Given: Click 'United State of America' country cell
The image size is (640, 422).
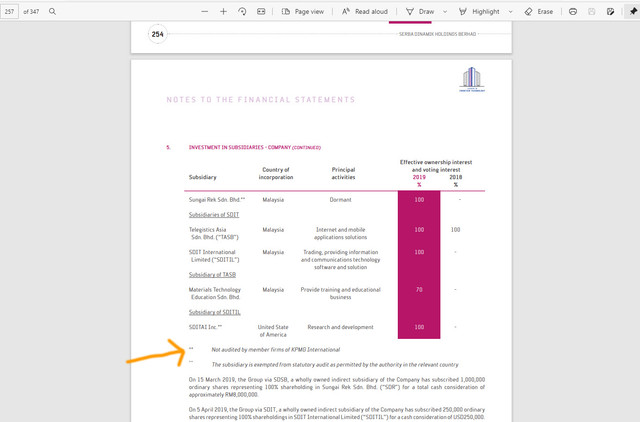Looking at the screenshot, I should (273, 331).
